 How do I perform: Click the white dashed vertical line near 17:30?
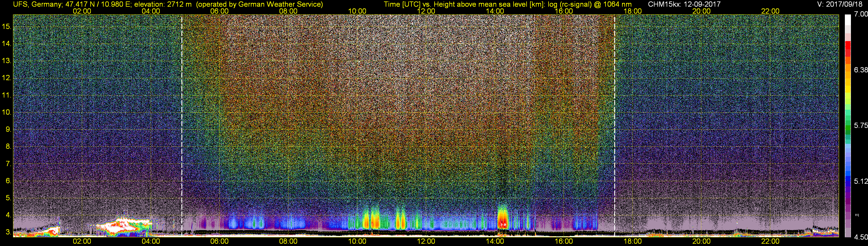point(615,125)
